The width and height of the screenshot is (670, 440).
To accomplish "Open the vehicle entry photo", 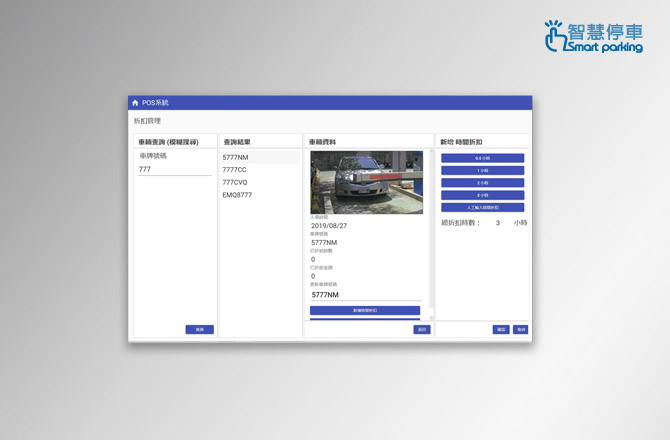I will [366, 183].
